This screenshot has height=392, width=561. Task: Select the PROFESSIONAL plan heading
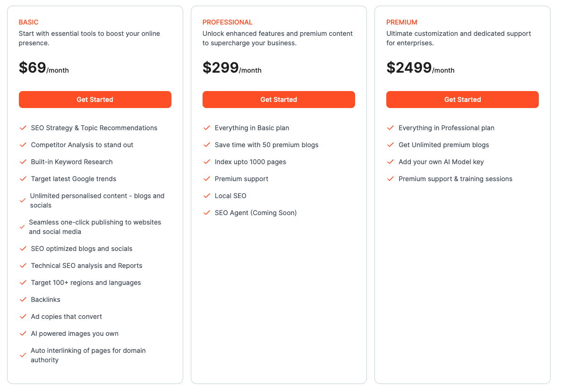(x=228, y=22)
